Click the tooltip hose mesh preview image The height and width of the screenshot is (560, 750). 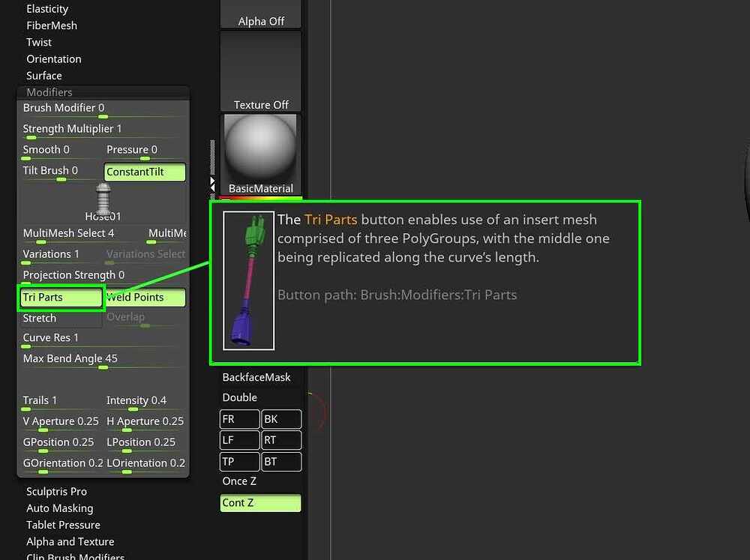point(249,280)
